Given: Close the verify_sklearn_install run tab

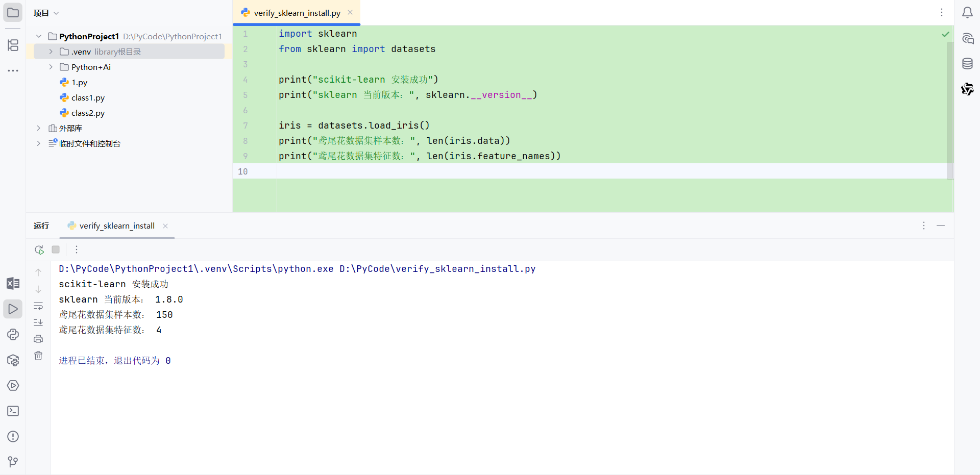Looking at the screenshot, I should [x=165, y=226].
